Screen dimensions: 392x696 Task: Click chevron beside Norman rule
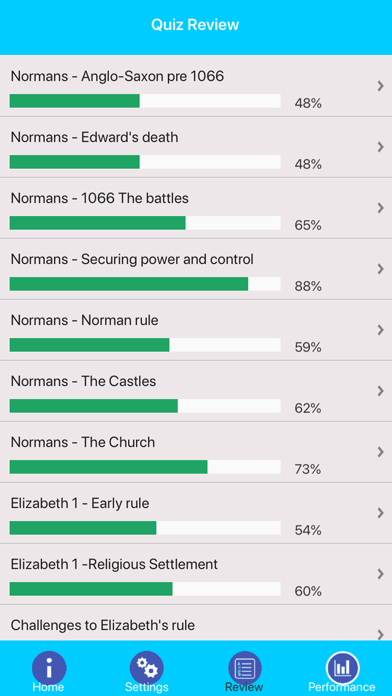[380, 330]
